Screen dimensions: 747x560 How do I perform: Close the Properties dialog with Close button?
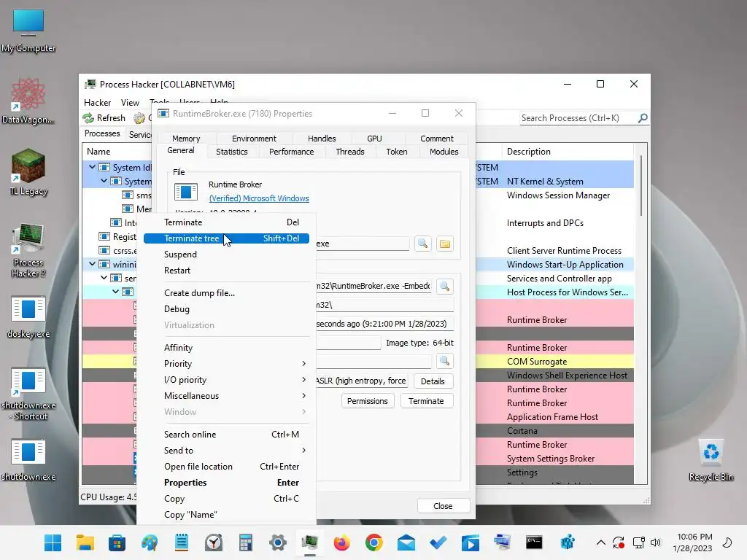443,506
